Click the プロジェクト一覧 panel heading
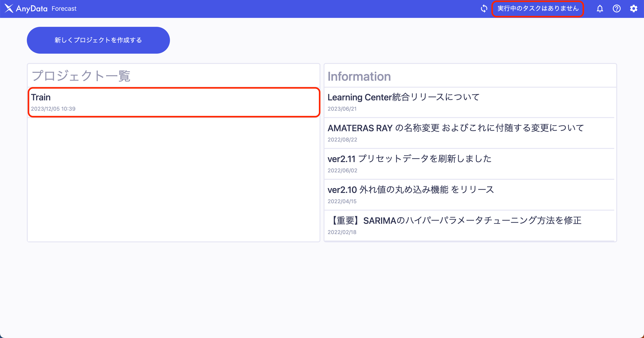This screenshot has width=644, height=338. 81,76
